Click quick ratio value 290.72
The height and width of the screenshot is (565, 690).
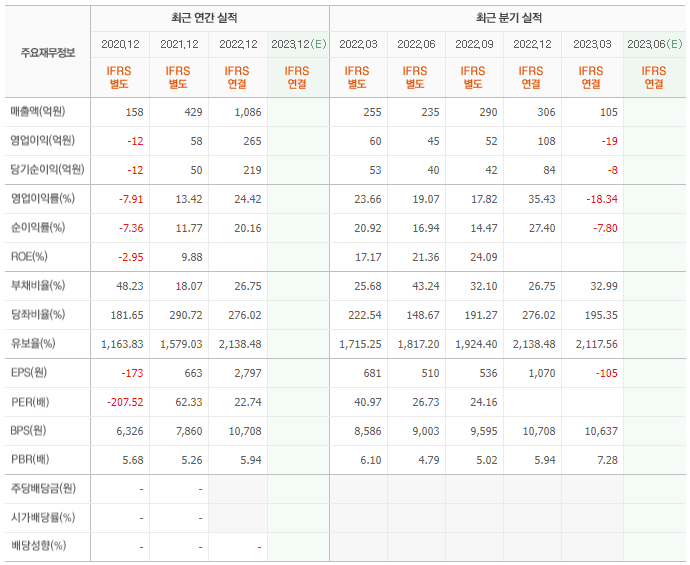coord(186,316)
